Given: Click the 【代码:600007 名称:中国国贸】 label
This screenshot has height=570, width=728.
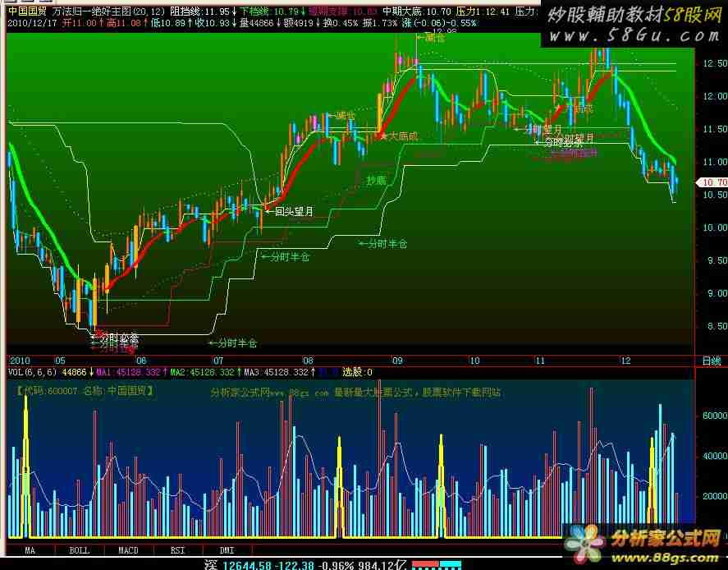Looking at the screenshot, I should tap(85, 391).
